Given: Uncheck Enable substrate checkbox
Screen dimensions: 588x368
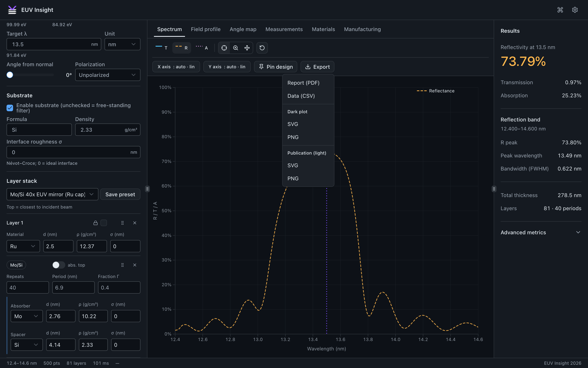Looking at the screenshot, I should pos(10,108).
